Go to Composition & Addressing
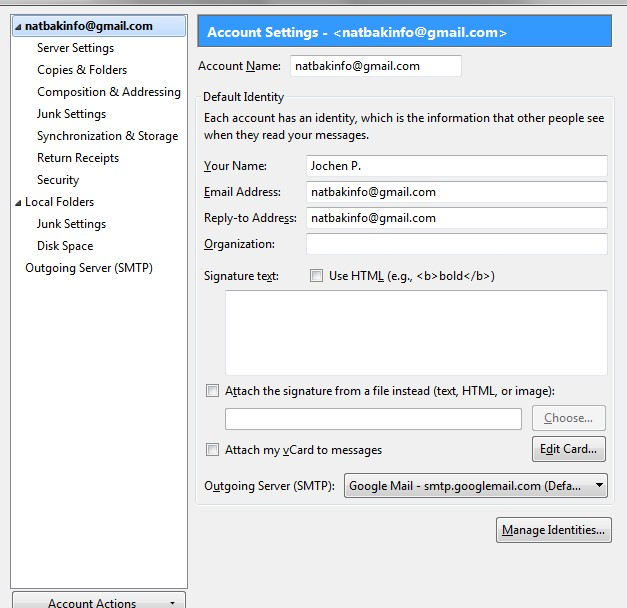The height and width of the screenshot is (608, 627). 109,92
